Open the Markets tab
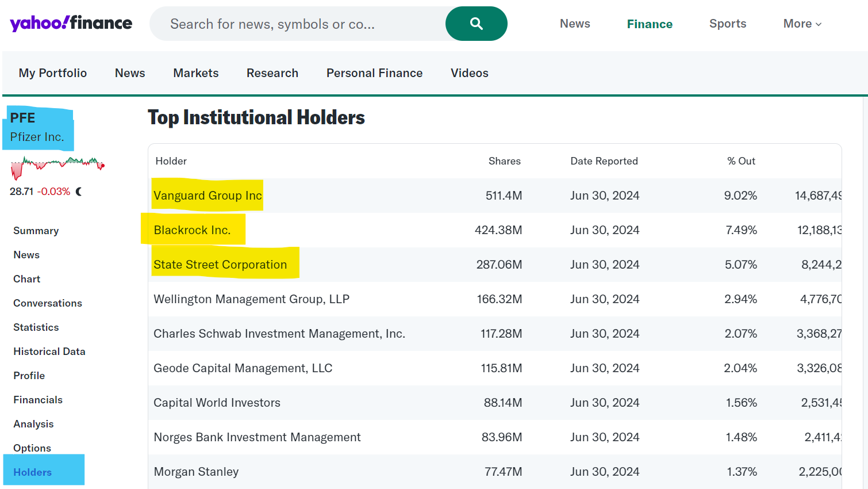868x489 pixels. pyautogui.click(x=196, y=73)
